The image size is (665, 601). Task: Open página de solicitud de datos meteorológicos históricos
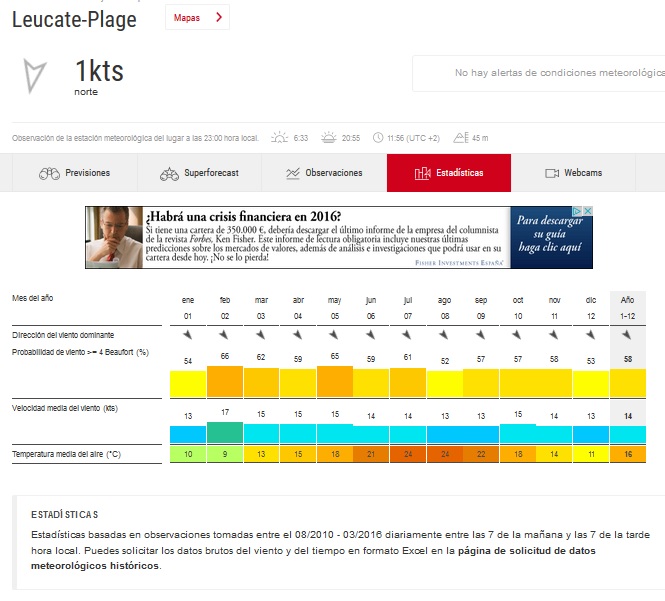tap(313, 558)
